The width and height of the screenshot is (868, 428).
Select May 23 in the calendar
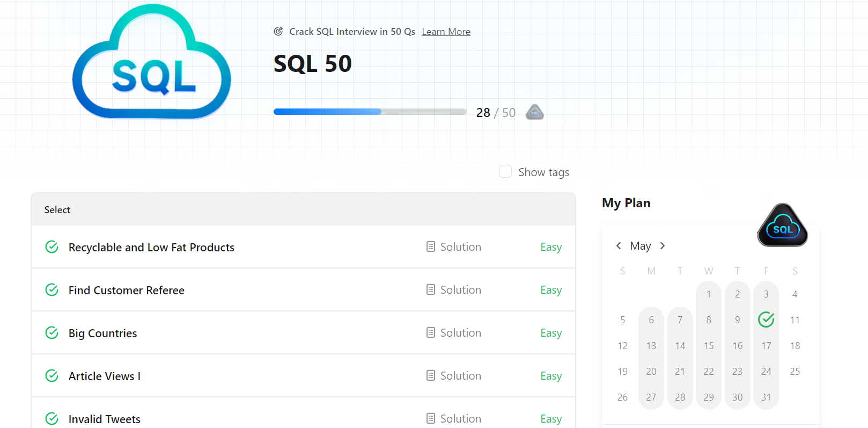[x=738, y=371]
